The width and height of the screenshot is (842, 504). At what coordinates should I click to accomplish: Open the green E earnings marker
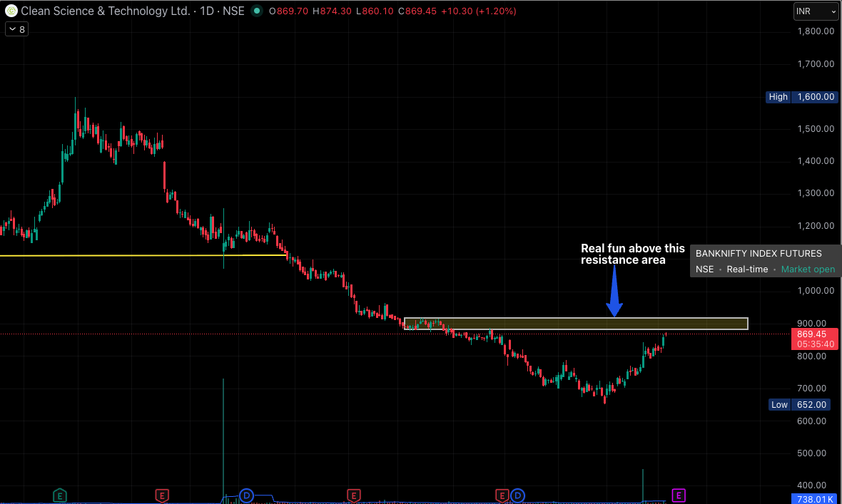point(60,495)
